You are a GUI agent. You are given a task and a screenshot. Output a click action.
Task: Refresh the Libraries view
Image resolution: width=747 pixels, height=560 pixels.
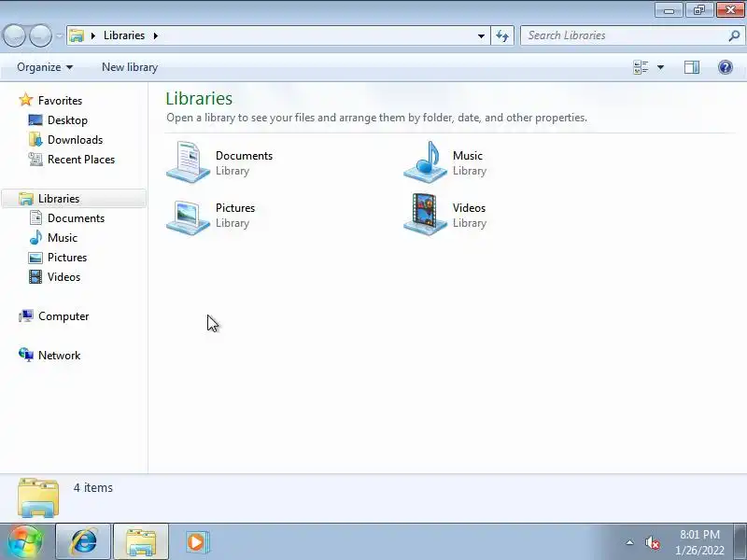[x=502, y=35]
